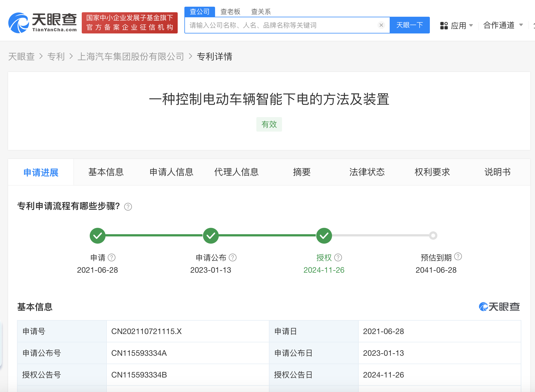Viewport: 535px width, 392px height.
Task: Click the 预估到期 endpoint on progress line
Action: coord(433,236)
